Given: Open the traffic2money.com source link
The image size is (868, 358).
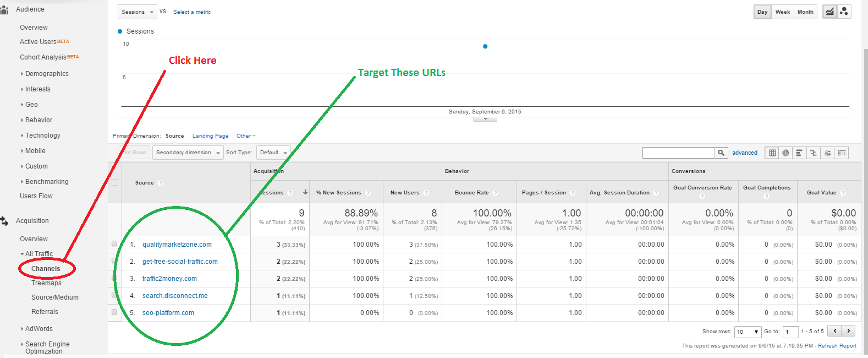Looking at the screenshot, I should pos(169,279).
